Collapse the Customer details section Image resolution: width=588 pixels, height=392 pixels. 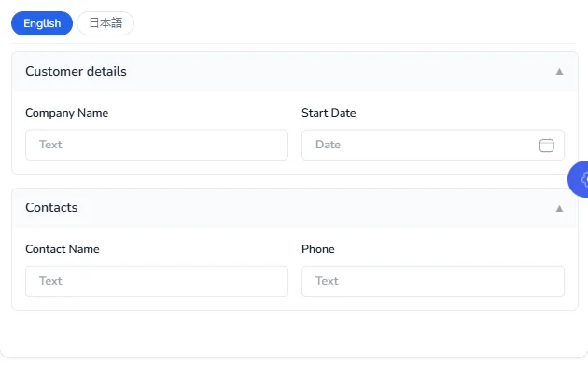(x=559, y=71)
